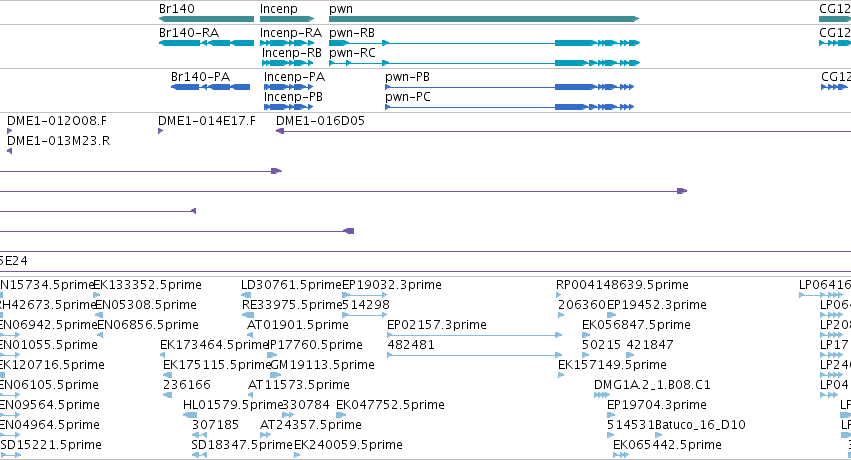851x460 pixels.
Task: Click the EK133352.5prime EST label
Action: coord(148,285)
